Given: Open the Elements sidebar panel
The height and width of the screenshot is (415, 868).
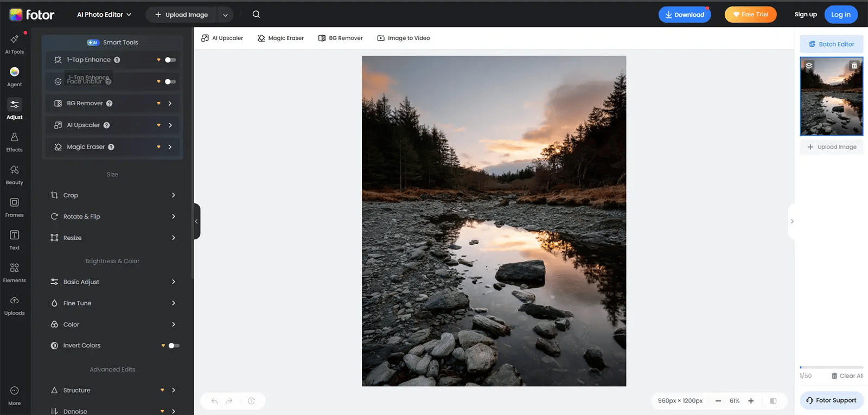Looking at the screenshot, I should [x=15, y=273].
